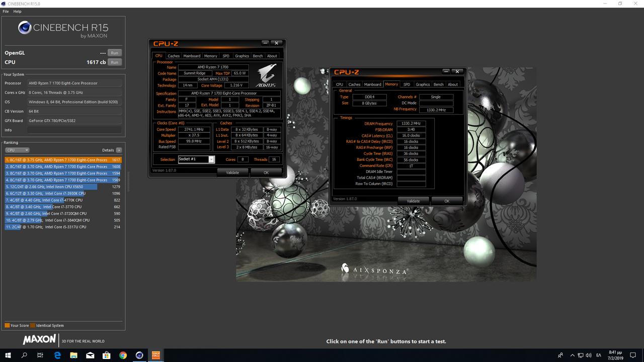Switch input language indicator ΕΛ
The width and height of the screenshot is (644, 362).
(x=599, y=355)
